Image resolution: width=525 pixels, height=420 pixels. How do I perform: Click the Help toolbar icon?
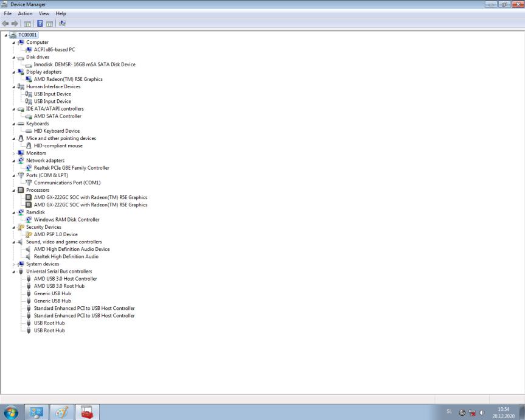pyautogui.click(x=40, y=23)
